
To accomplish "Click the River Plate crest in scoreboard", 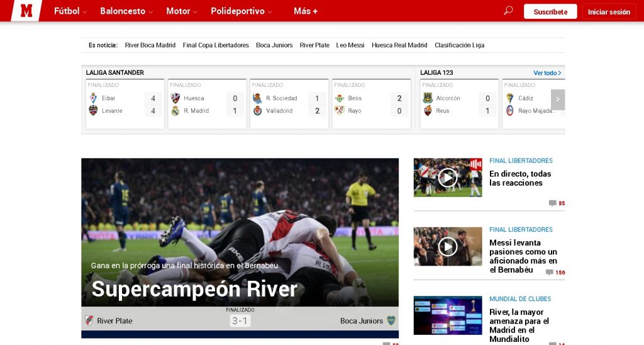I will [89, 320].
